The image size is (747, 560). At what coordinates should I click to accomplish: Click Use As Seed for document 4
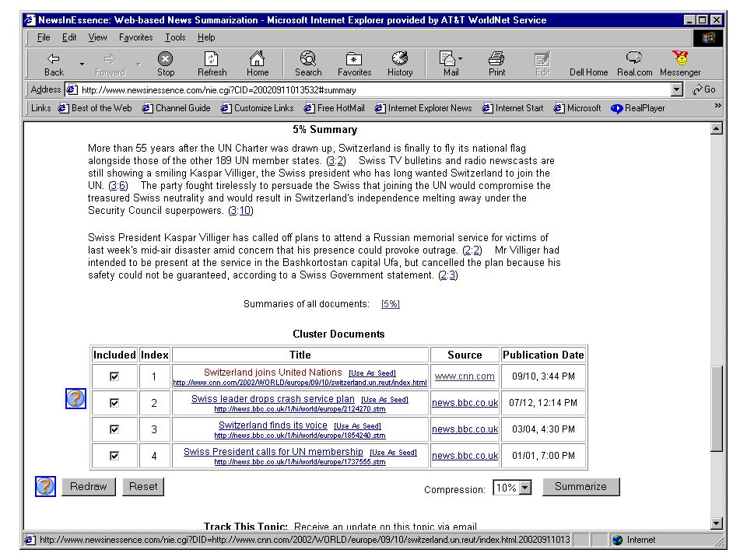click(394, 453)
